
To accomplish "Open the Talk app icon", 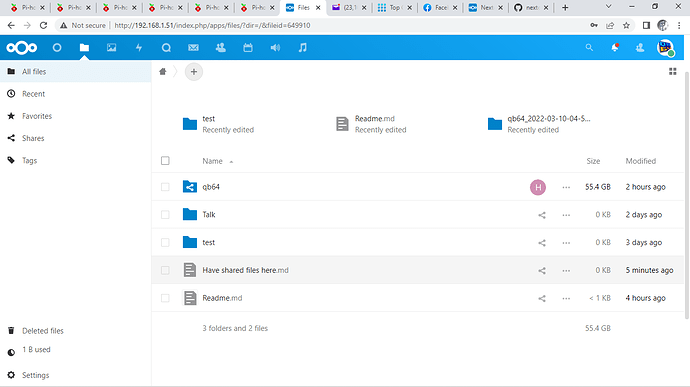I will 166,48.
